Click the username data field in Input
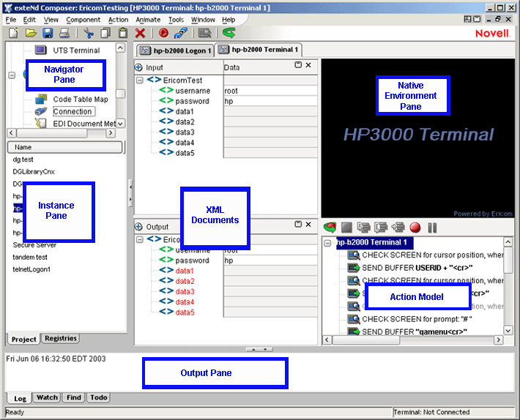 tap(270, 91)
